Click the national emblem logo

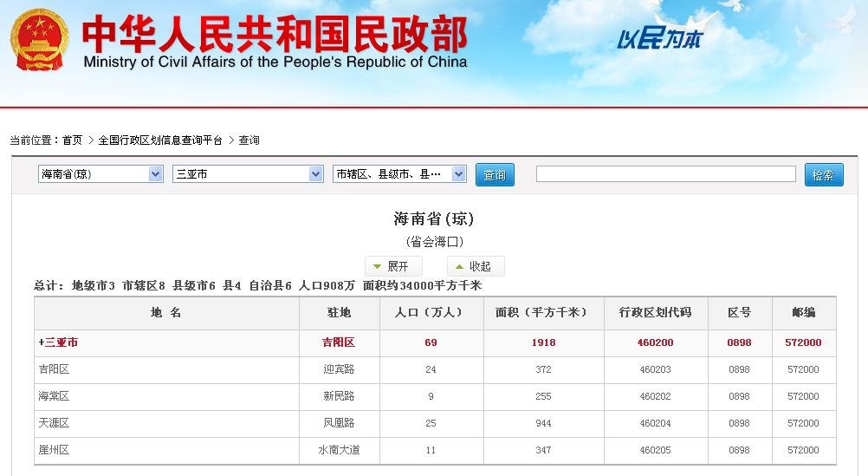click(40, 40)
